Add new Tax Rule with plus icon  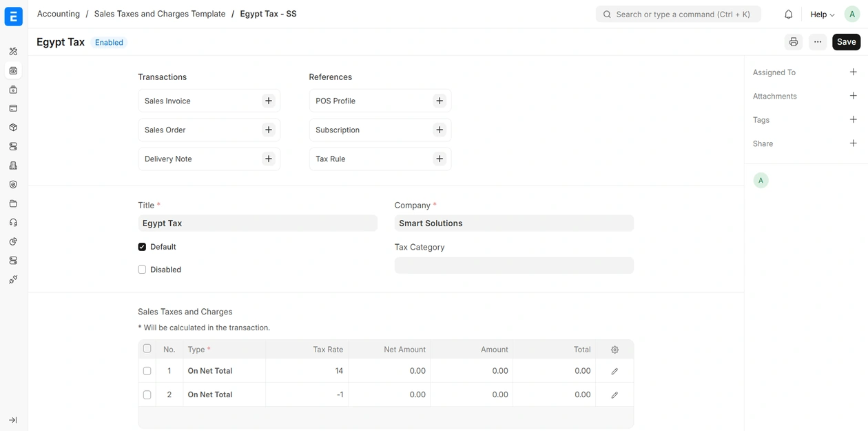(x=440, y=159)
